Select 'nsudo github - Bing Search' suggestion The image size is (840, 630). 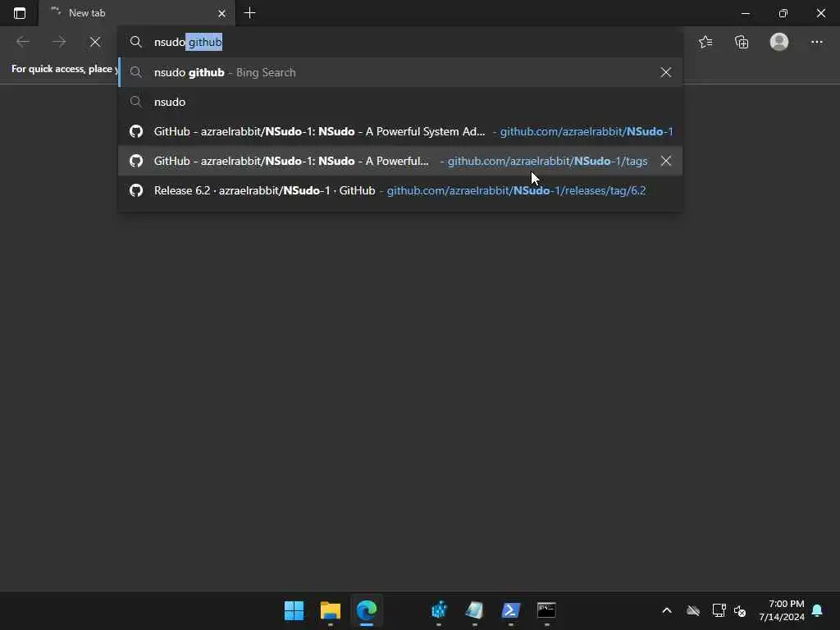coord(400,72)
